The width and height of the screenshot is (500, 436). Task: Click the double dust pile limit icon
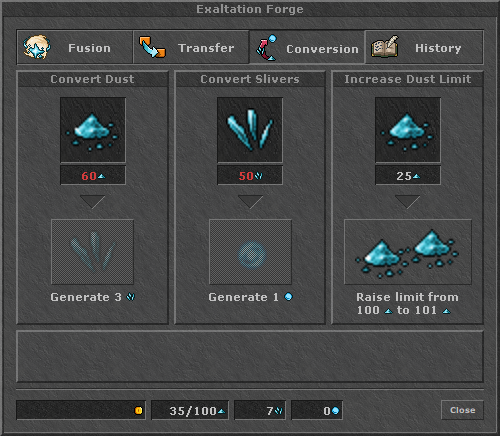(x=408, y=252)
